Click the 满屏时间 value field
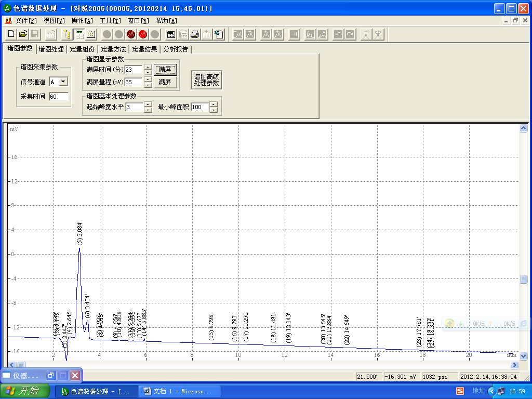The image size is (532, 399). click(134, 70)
